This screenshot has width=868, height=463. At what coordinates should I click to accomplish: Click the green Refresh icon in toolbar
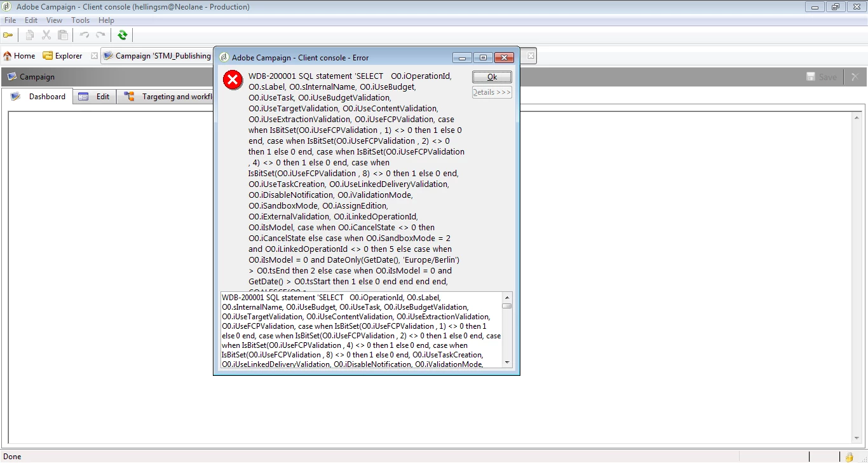[122, 35]
